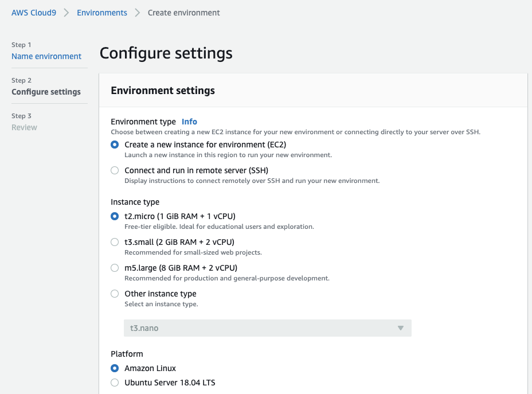Click the dropdown arrow on the t3.nano selector
The height and width of the screenshot is (394, 532).
(401, 328)
